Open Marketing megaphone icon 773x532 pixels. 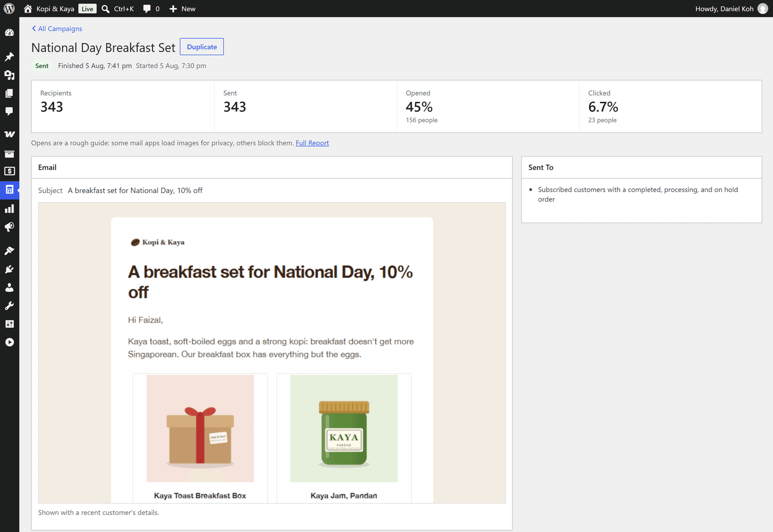click(9, 227)
